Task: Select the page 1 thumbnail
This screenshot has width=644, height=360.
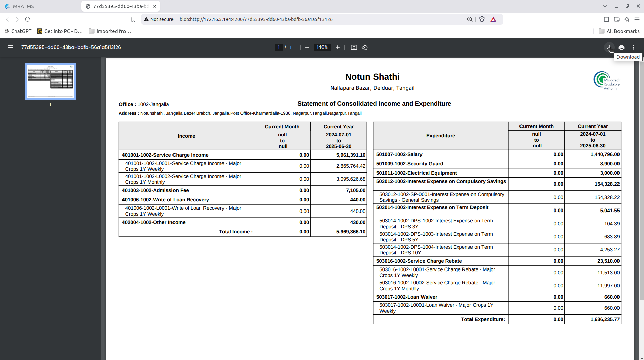Action: [50, 81]
